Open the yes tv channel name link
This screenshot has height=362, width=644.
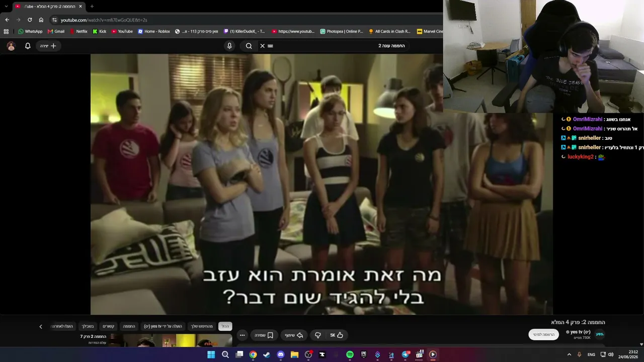[581, 332]
